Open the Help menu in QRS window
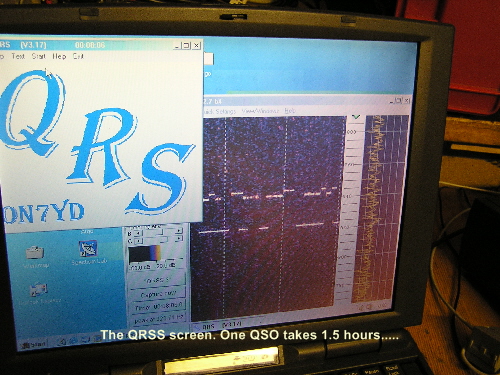 click(x=59, y=56)
